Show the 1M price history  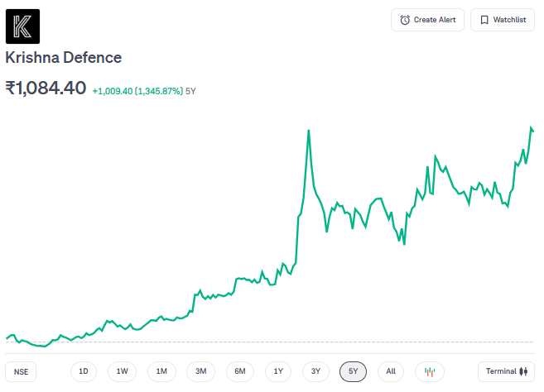[x=161, y=371]
